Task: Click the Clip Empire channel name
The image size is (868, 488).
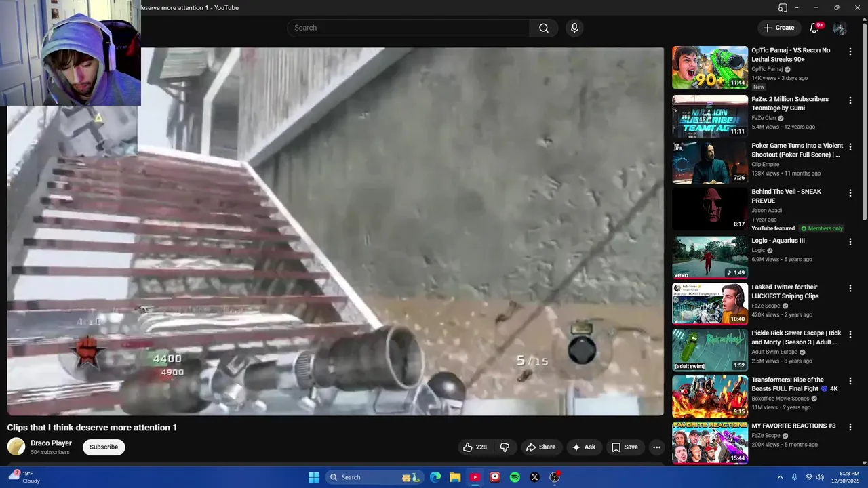Action: (x=766, y=165)
